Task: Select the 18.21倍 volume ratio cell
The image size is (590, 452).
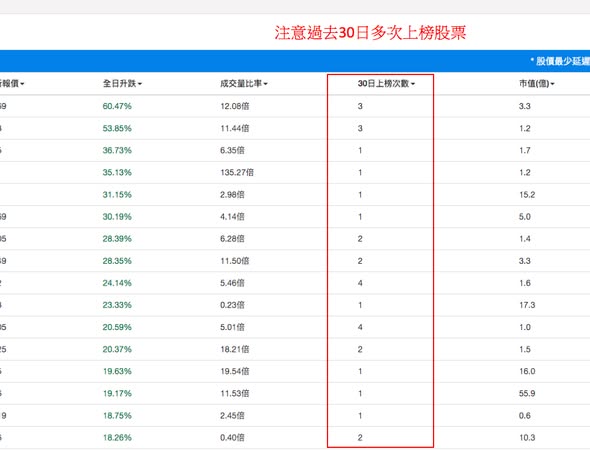Action: [x=235, y=349]
